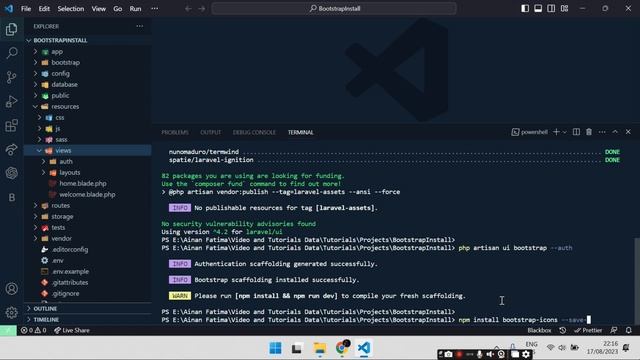Image resolution: width=640 pixels, height=360 pixels.
Task: Open the .env file
Action: [x=88, y=260]
